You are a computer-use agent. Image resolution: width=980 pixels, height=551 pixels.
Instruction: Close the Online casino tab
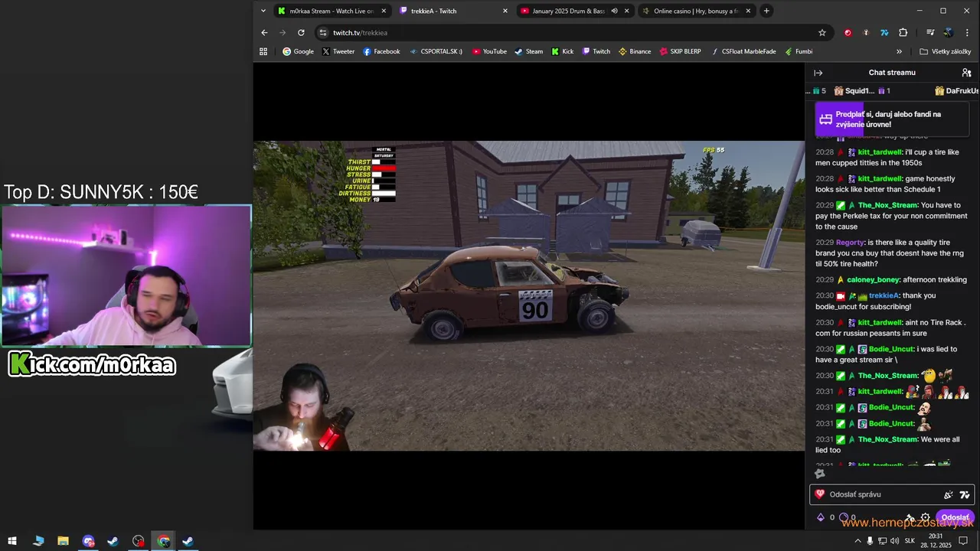[748, 11]
